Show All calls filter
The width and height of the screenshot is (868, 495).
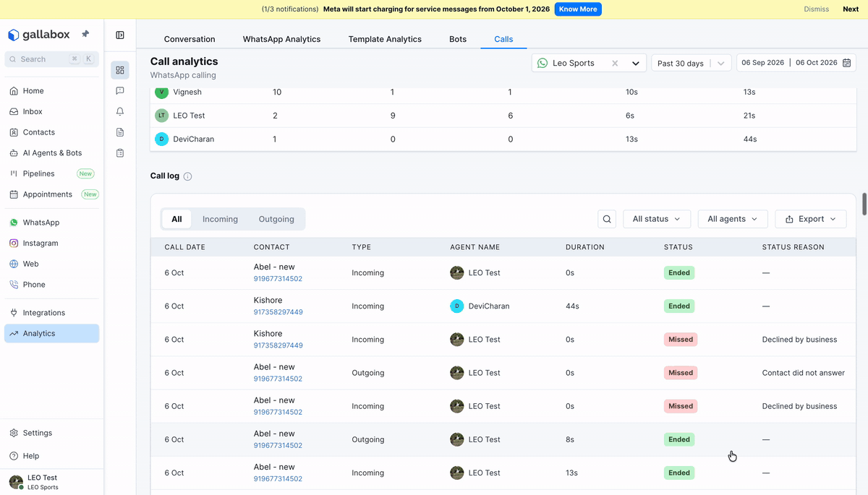click(176, 219)
